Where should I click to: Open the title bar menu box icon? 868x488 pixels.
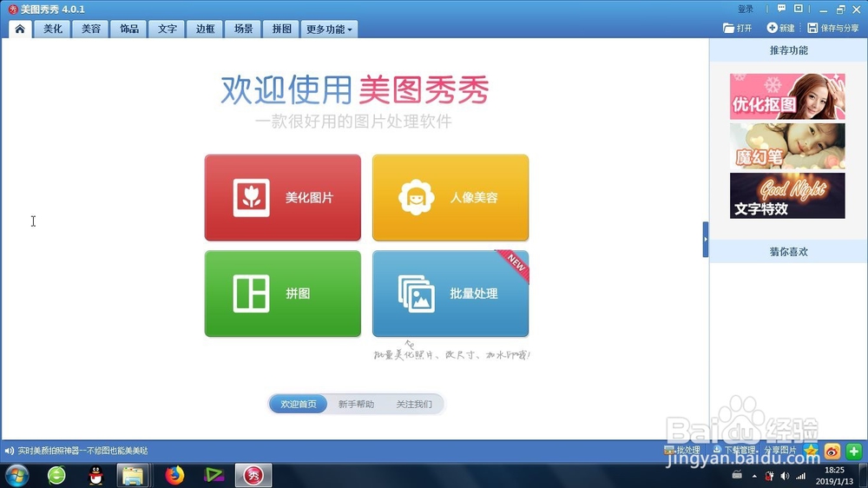[x=799, y=9]
